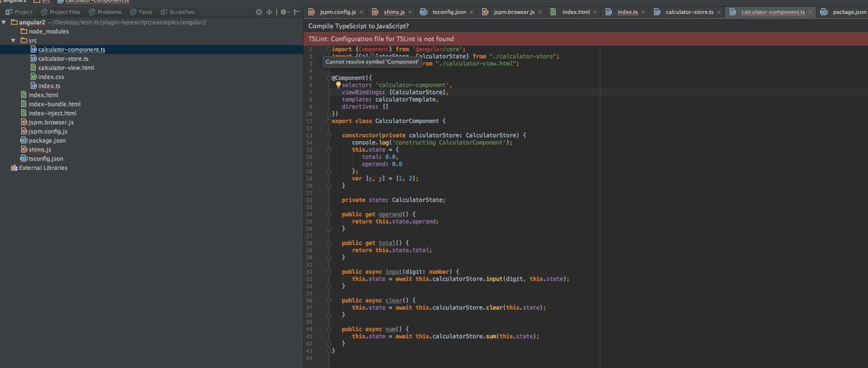
Task: Collapse the angular2 project root node
Action: point(5,22)
